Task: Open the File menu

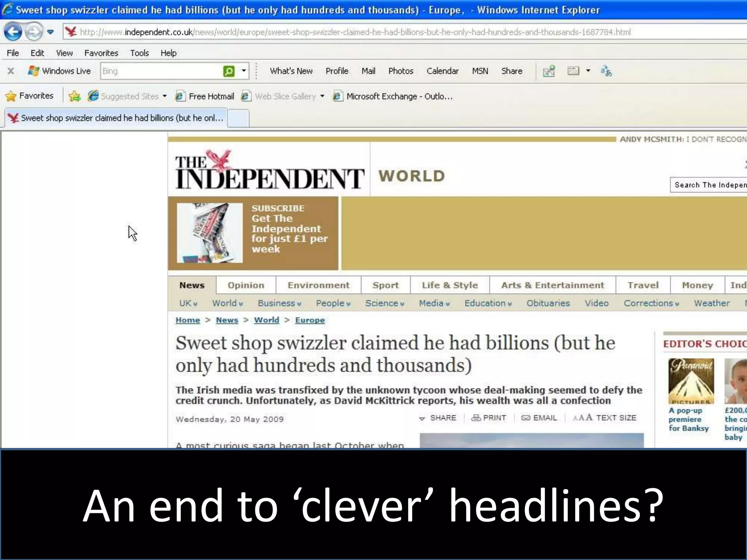Action: tap(13, 53)
